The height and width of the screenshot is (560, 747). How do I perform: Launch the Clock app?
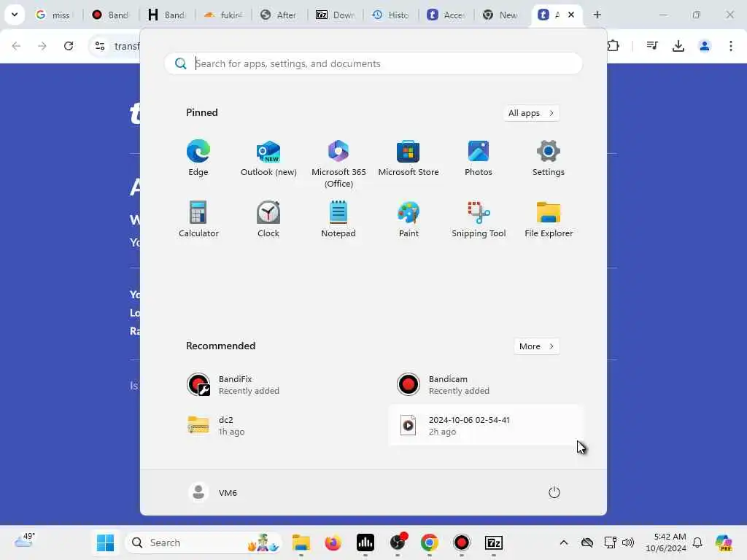tap(268, 219)
